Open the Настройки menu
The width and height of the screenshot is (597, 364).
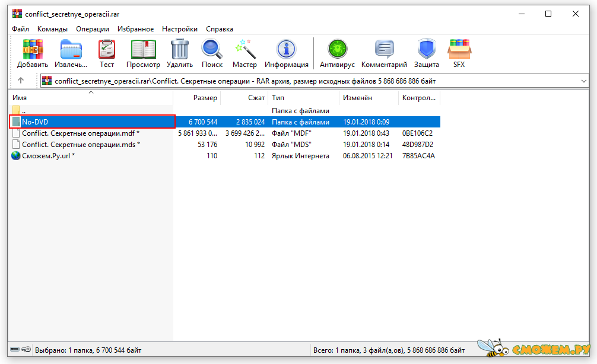tap(180, 29)
